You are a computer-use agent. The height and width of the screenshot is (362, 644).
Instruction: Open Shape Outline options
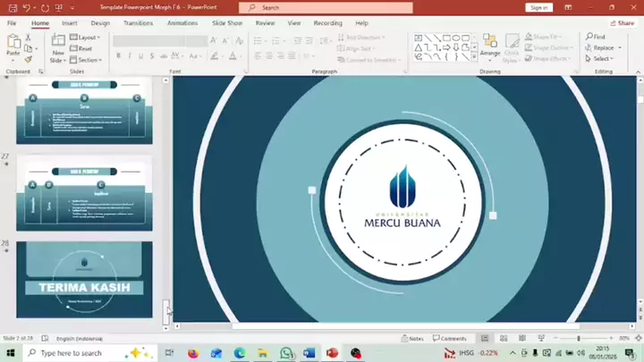(549, 47)
